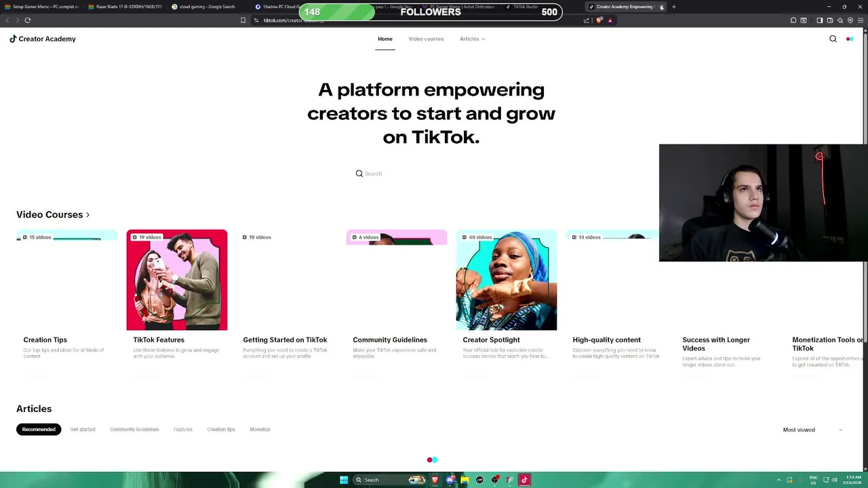Filter articles by Features
This screenshot has height=488, width=868.
[x=183, y=430]
